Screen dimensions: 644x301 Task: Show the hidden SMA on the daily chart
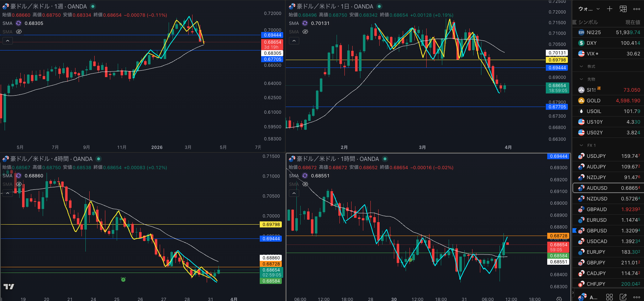[305, 32]
